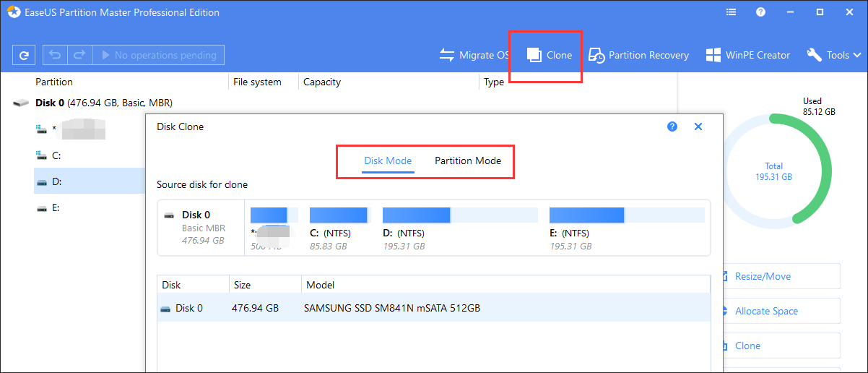The height and width of the screenshot is (373, 868).
Task: Switch to the Partition Mode tab
Action: [468, 161]
